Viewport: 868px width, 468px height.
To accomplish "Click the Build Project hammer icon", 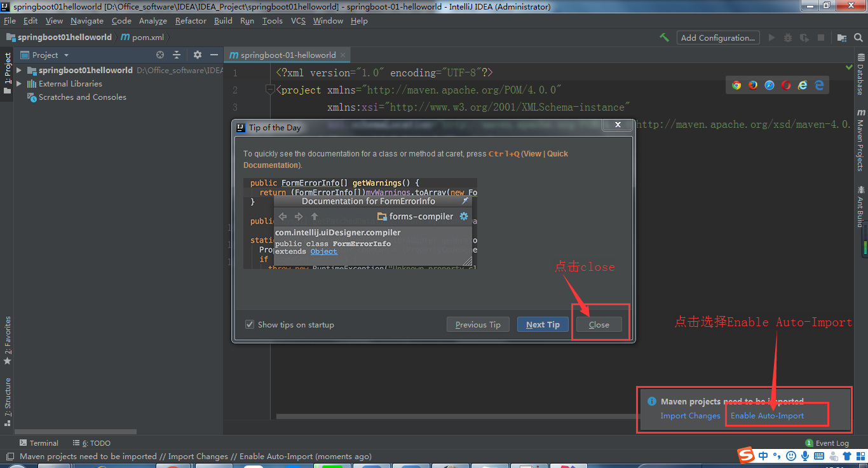I will [x=664, y=38].
